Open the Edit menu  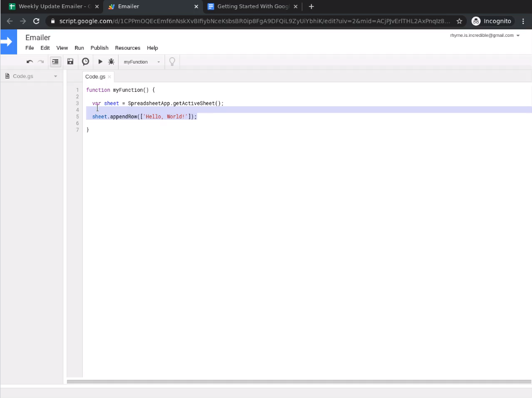coord(45,48)
